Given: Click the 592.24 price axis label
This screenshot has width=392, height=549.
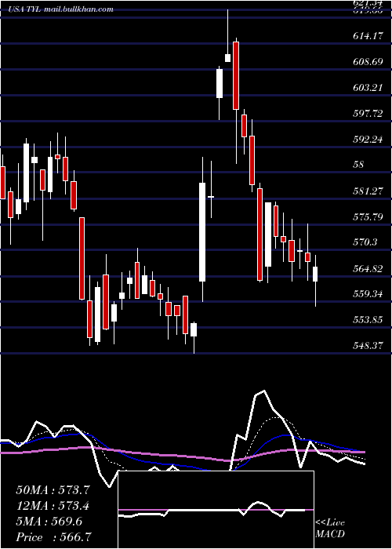Looking at the screenshot, I should pos(368,140).
